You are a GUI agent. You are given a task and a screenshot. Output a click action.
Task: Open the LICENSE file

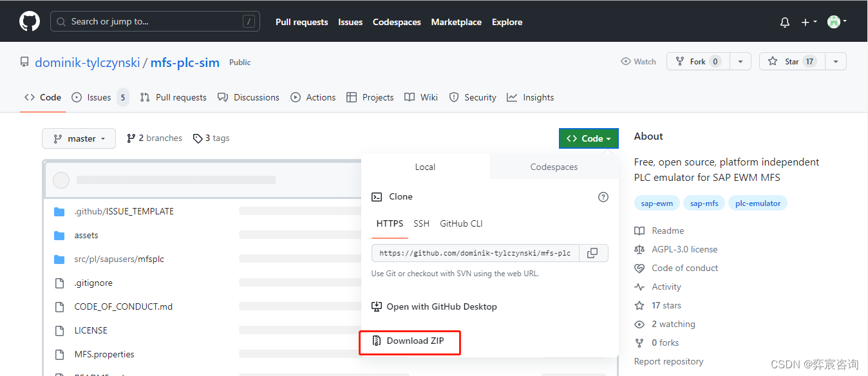click(91, 330)
